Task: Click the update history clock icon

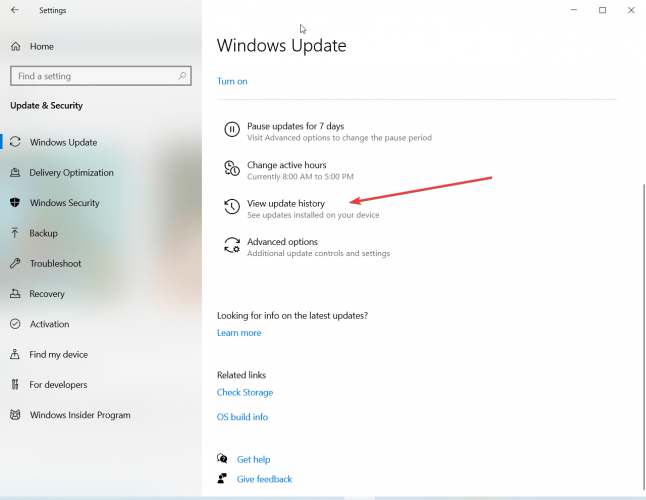Action: [x=232, y=206]
